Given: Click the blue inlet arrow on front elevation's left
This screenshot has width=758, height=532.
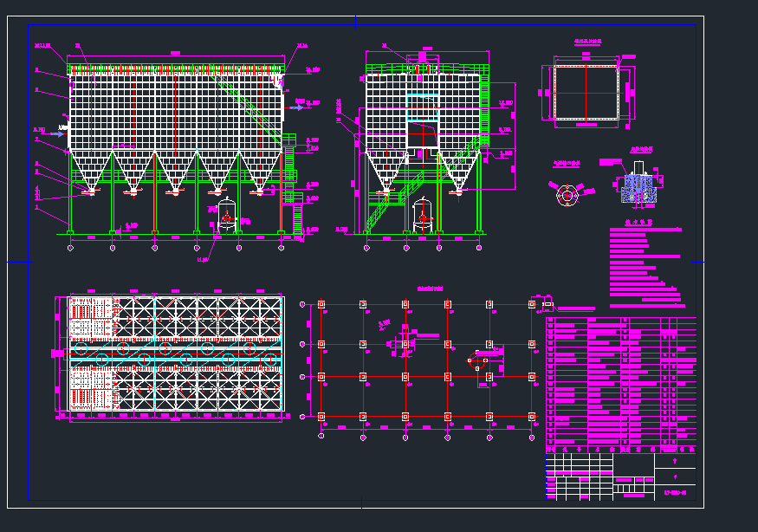Looking at the screenshot, I should tap(60, 133).
